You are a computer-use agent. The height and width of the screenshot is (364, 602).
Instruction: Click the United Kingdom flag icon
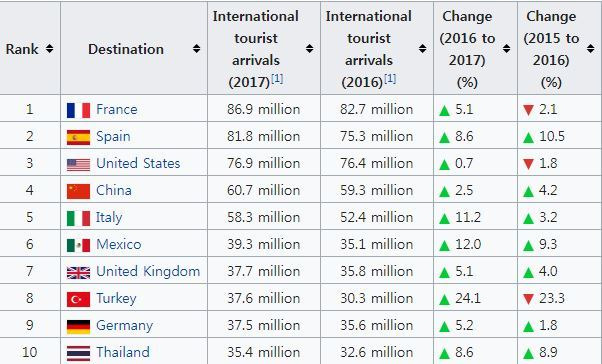pyautogui.click(x=78, y=273)
